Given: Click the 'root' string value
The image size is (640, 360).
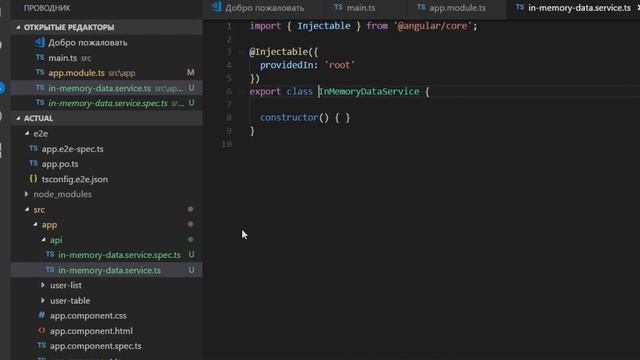Looking at the screenshot, I should [x=340, y=65].
